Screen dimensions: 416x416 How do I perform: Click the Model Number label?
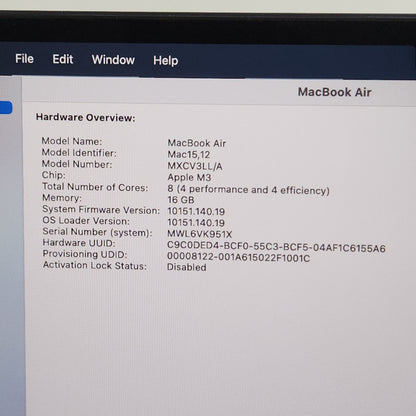77,164
